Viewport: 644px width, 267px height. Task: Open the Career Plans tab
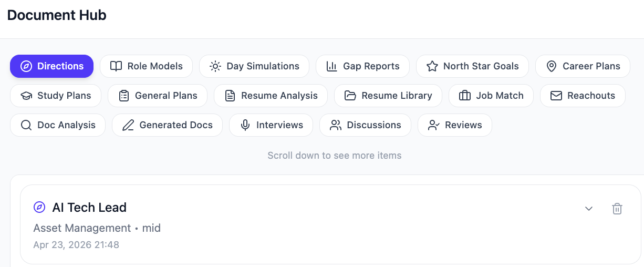pyautogui.click(x=583, y=66)
